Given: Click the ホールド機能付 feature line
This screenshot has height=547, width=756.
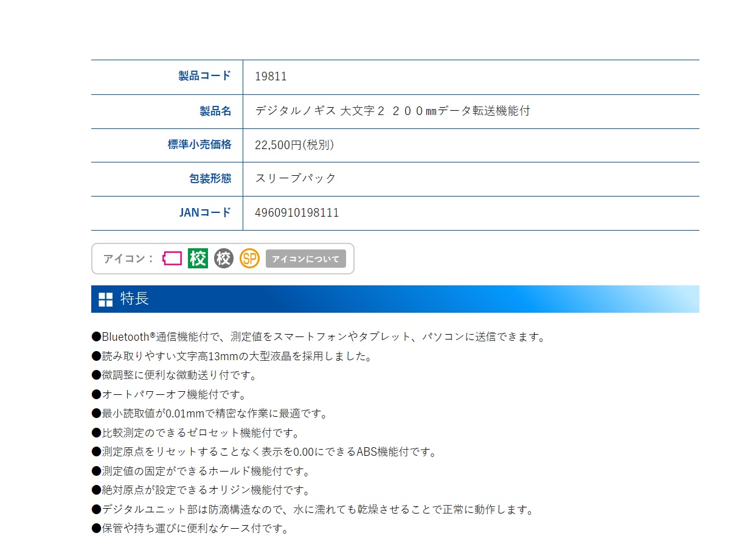Looking at the screenshot, I should pos(201,472).
